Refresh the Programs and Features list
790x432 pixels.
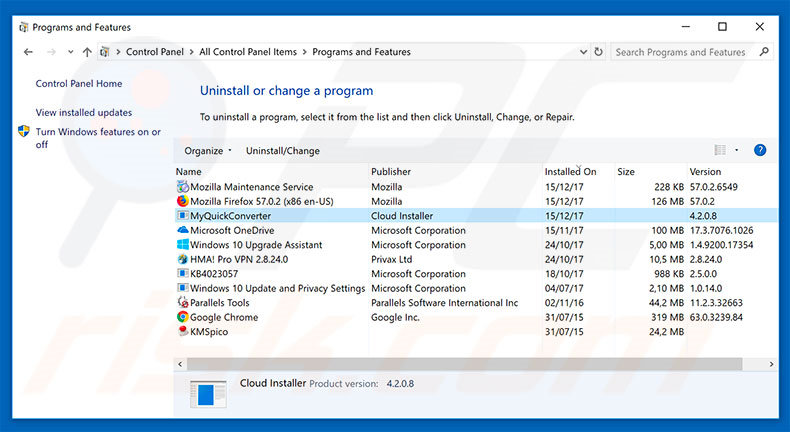[x=598, y=52]
